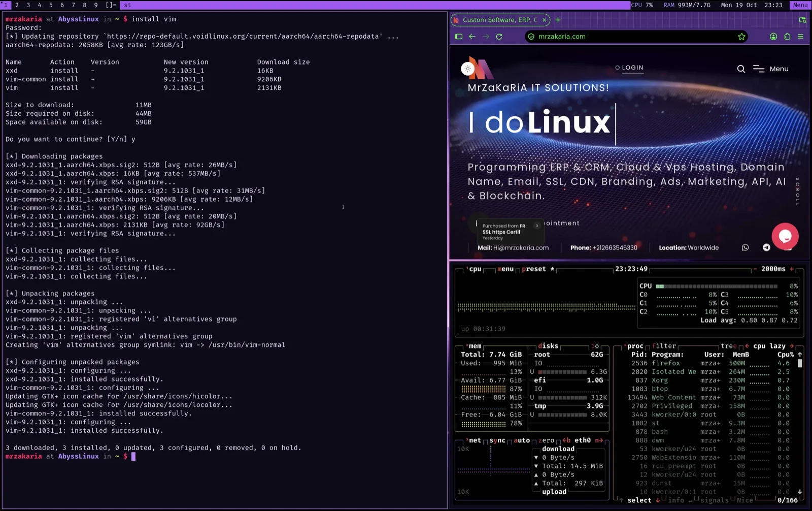Toggle btop net auto scaling
812x511 pixels.
[522, 440]
